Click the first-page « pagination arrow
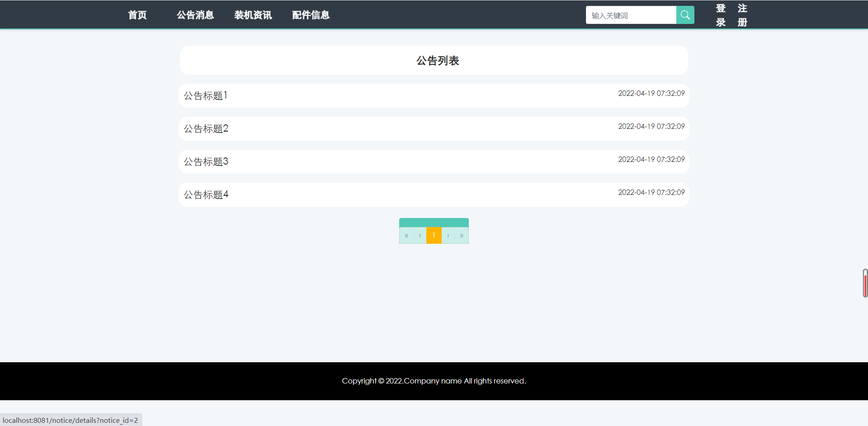Image resolution: width=868 pixels, height=426 pixels. tap(406, 235)
